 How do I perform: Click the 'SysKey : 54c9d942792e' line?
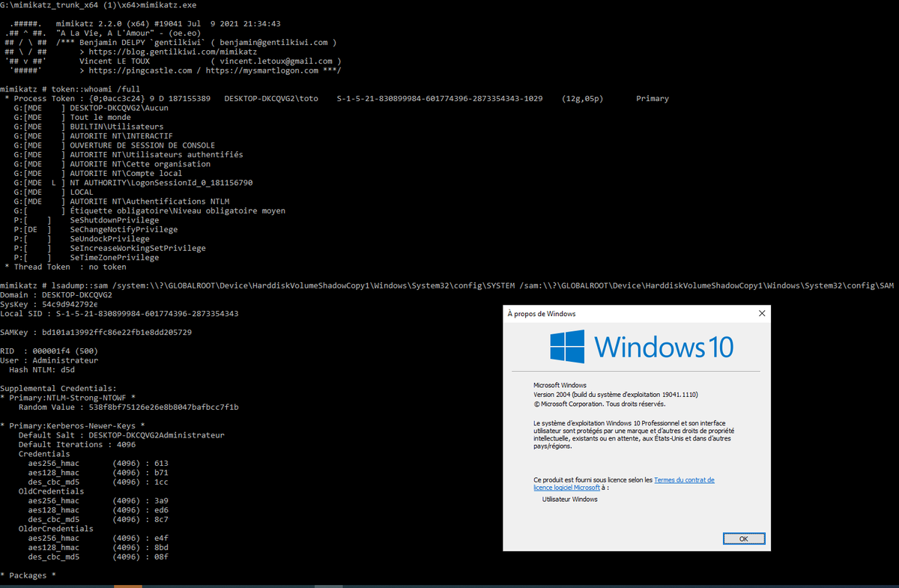[x=49, y=305]
